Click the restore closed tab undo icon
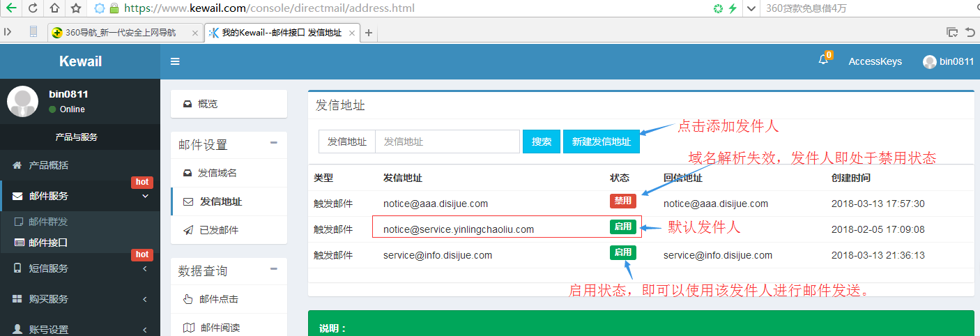 (x=970, y=32)
